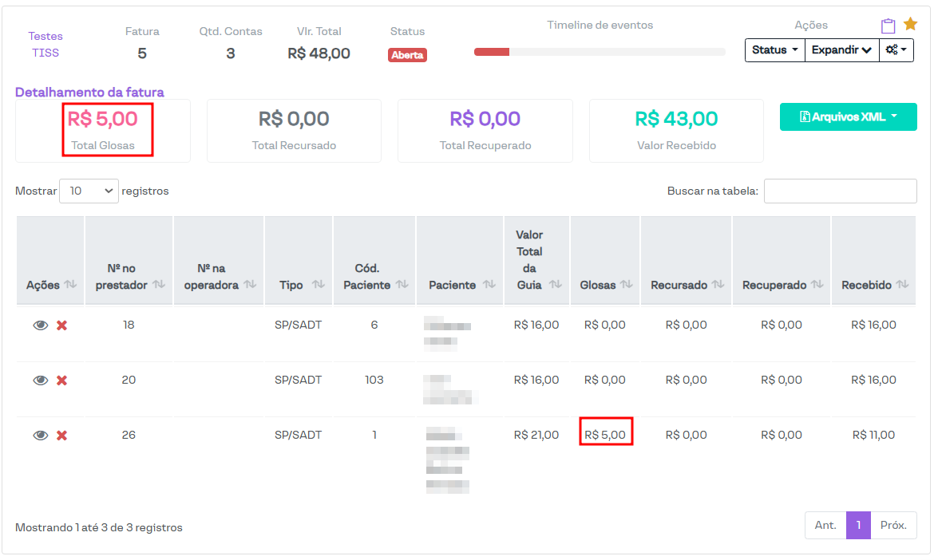
Task: Click the clipboard icon near Ações
Action: coord(888,26)
